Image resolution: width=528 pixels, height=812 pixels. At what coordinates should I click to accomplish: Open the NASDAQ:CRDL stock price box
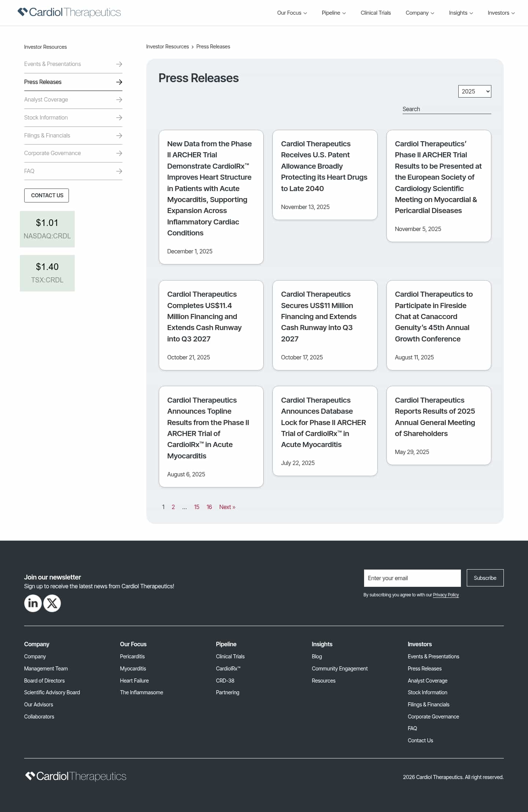click(47, 229)
